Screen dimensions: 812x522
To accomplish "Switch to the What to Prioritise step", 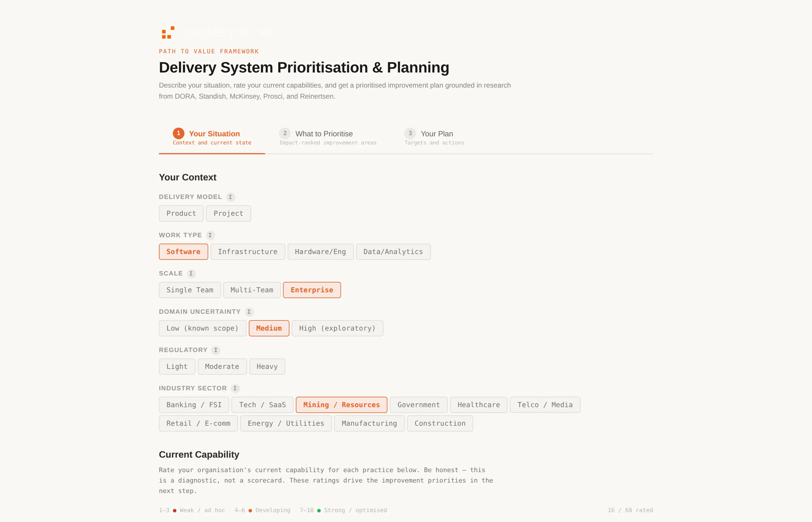I will click(x=324, y=134).
